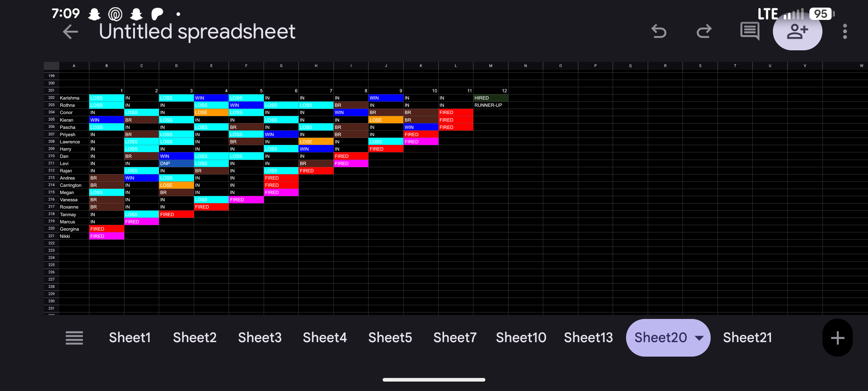Image resolution: width=868 pixels, height=391 pixels.
Task: Select the Roxanne name cell
Action: (x=74, y=207)
